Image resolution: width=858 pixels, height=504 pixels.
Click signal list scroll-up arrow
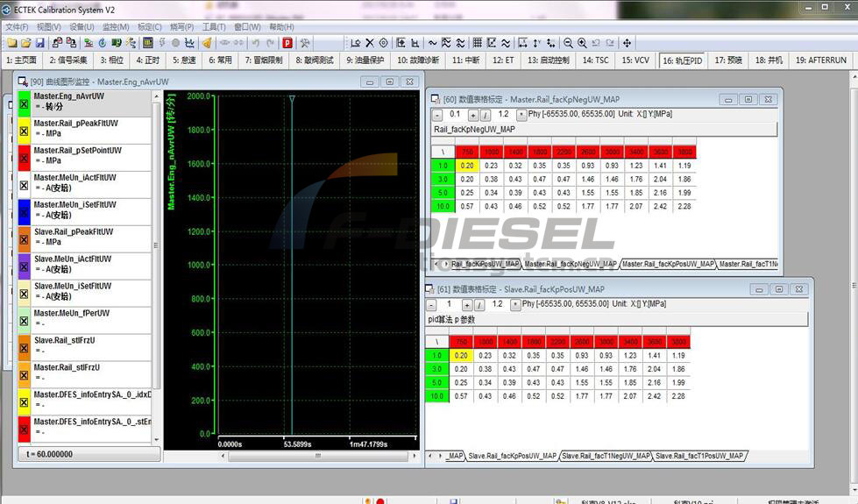click(157, 96)
